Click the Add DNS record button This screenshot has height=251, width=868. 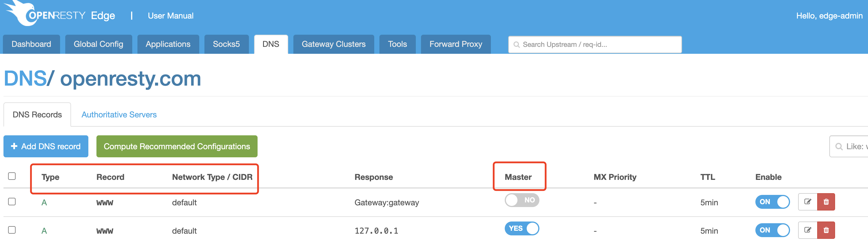click(x=46, y=146)
